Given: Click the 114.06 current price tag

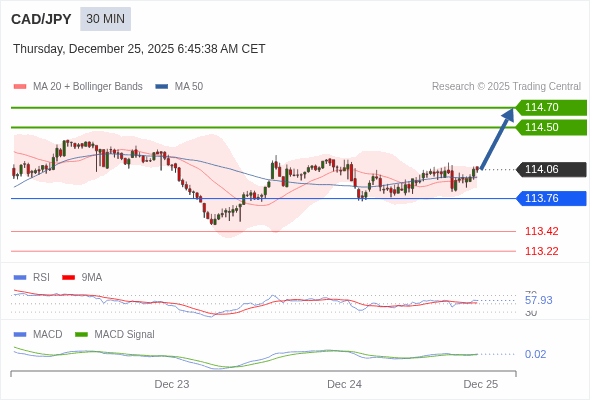Looking at the screenshot, I should click(551, 170).
